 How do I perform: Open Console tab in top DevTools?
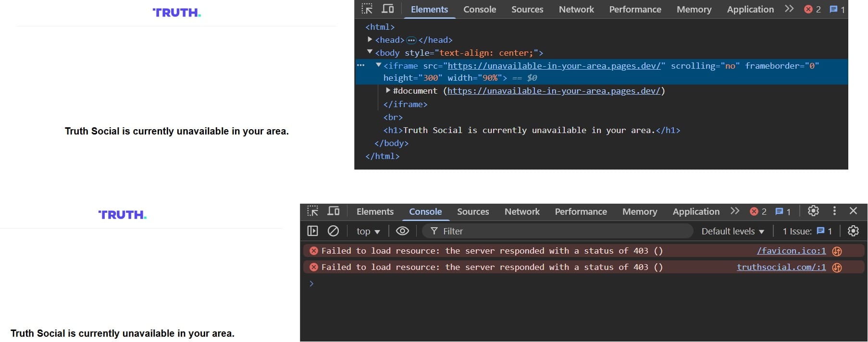(480, 10)
